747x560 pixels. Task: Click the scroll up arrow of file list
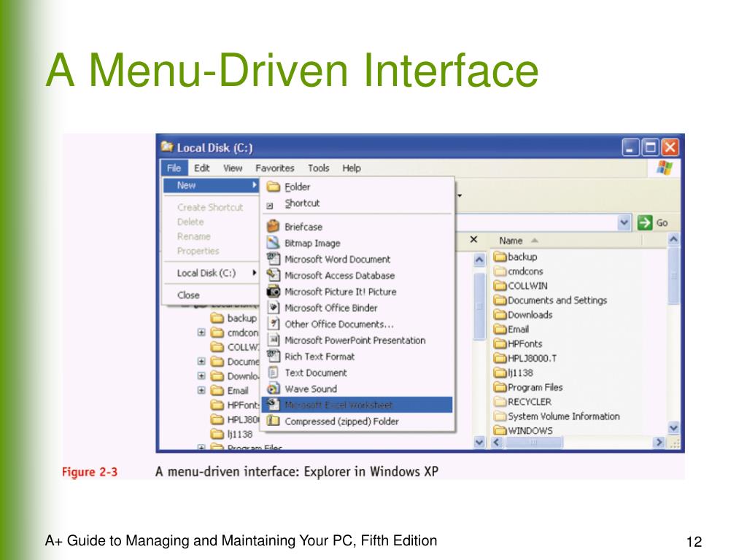(x=673, y=239)
